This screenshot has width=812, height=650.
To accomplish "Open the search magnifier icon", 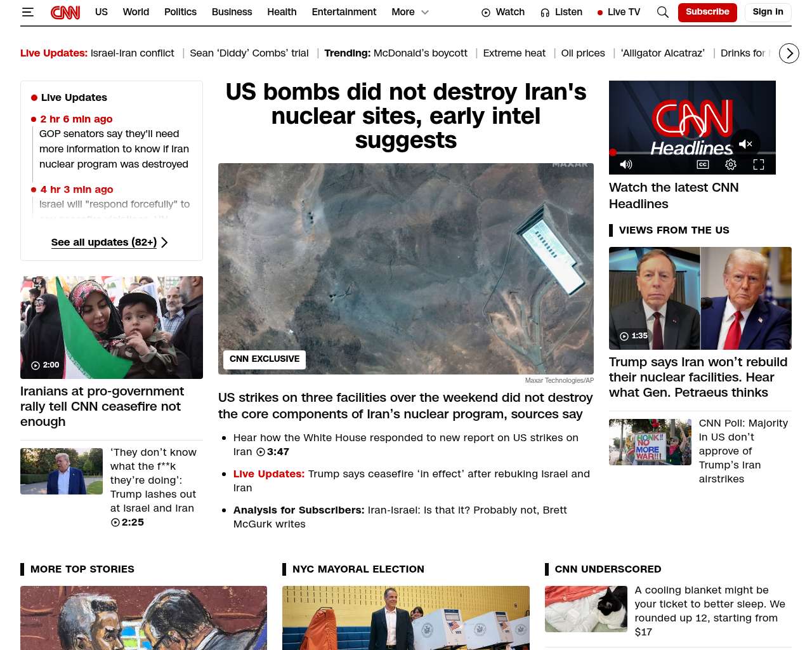I will tap(663, 12).
